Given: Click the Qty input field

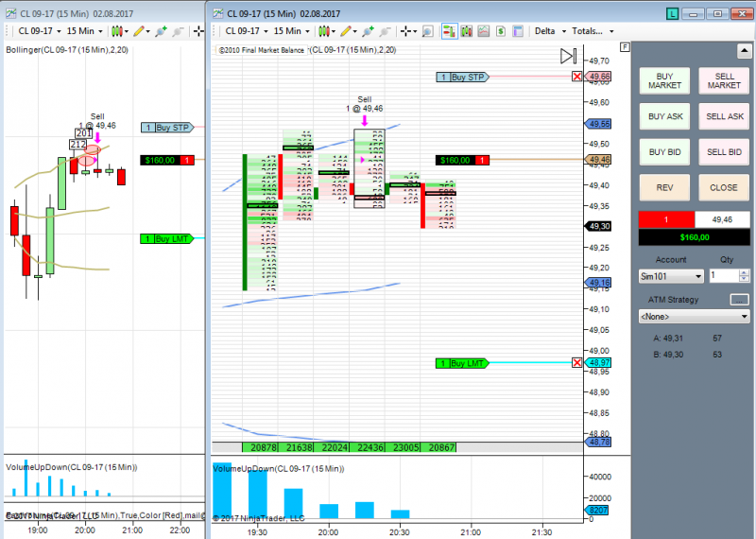Looking at the screenshot, I should pyautogui.click(x=724, y=275).
